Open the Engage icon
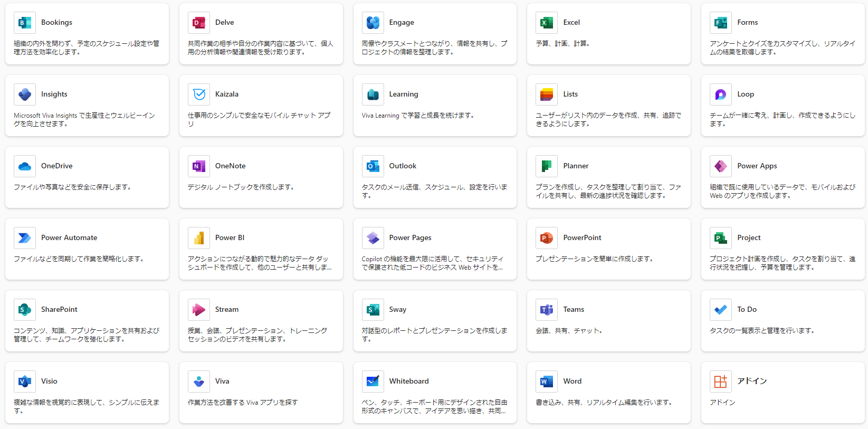 tap(373, 23)
